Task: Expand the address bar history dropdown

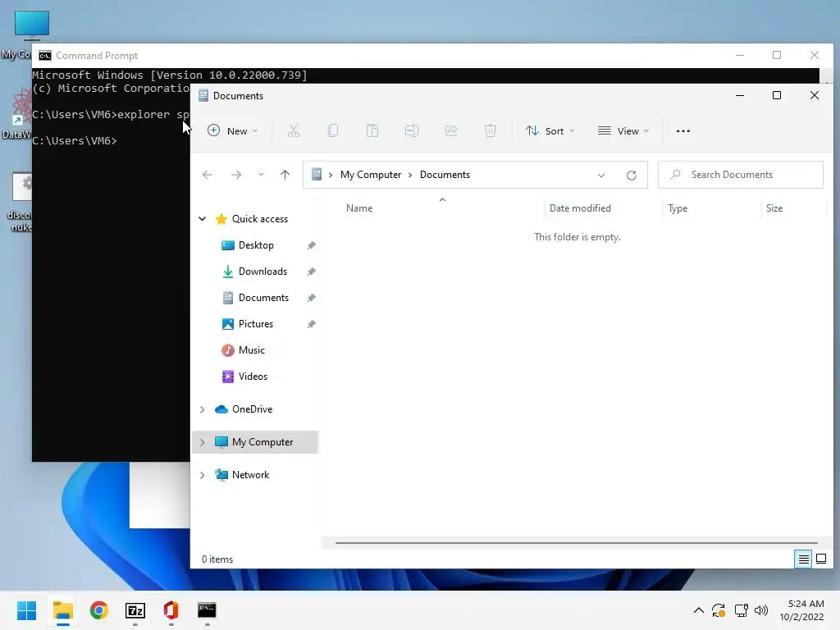Action: click(x=601, y=176)
